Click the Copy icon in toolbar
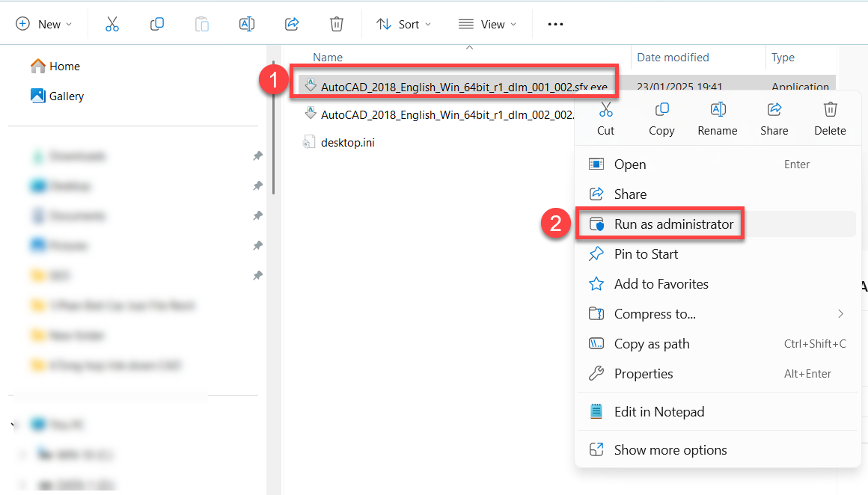Screen dimensions: 868x495 (157, 25)
